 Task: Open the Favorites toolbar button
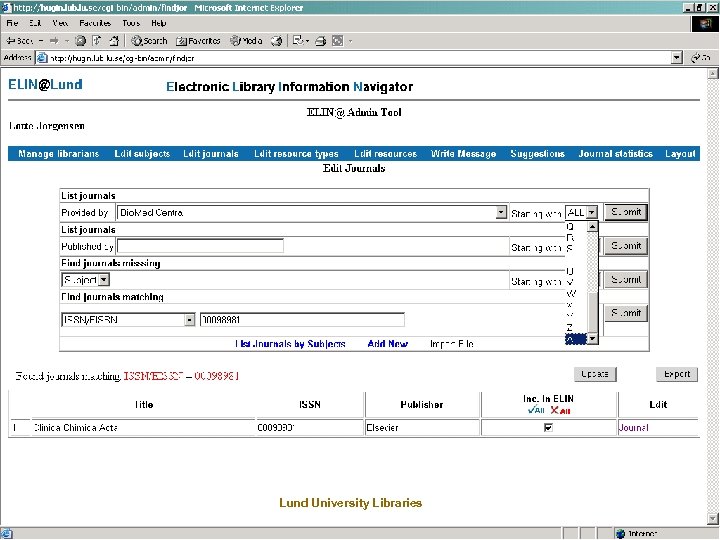pyautogui.click(x=198, y=41)
